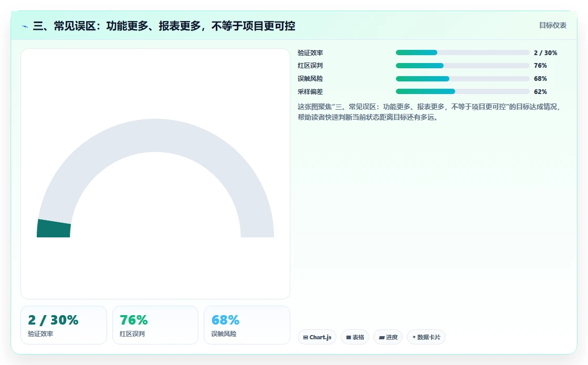The width and height of the screenshot is (588, 365).
Task: Open the 68% 误触风险 stat card
Action: (247, 325)
